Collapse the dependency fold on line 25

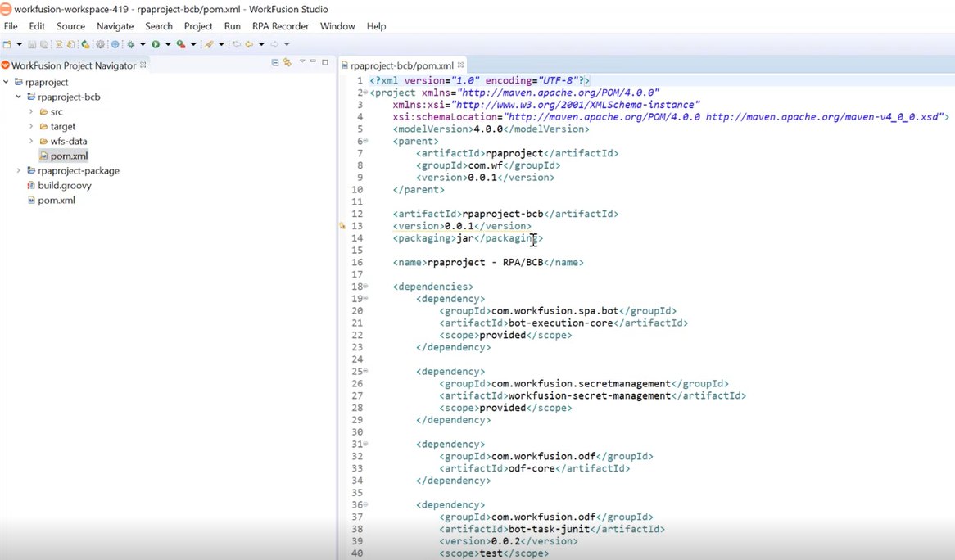click(365, 371)
